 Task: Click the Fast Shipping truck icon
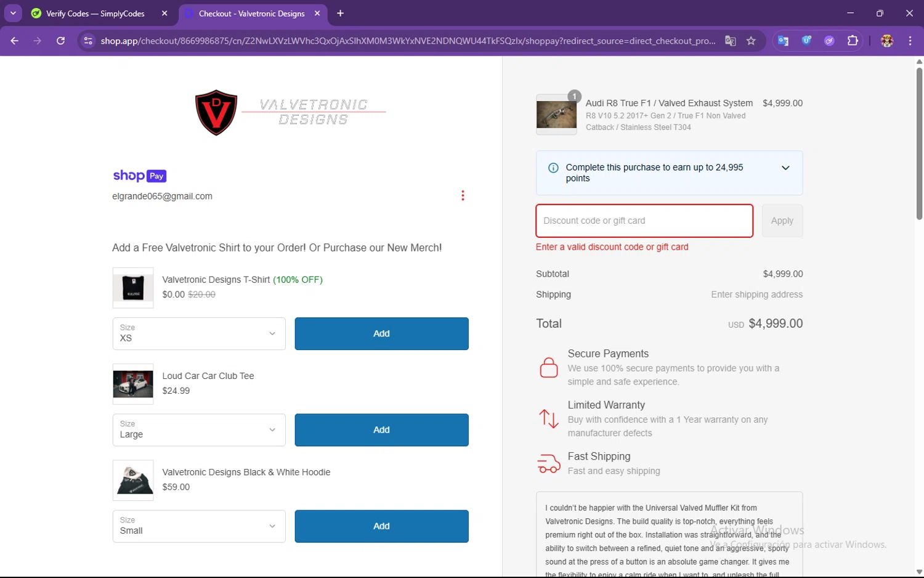point(549,463)
